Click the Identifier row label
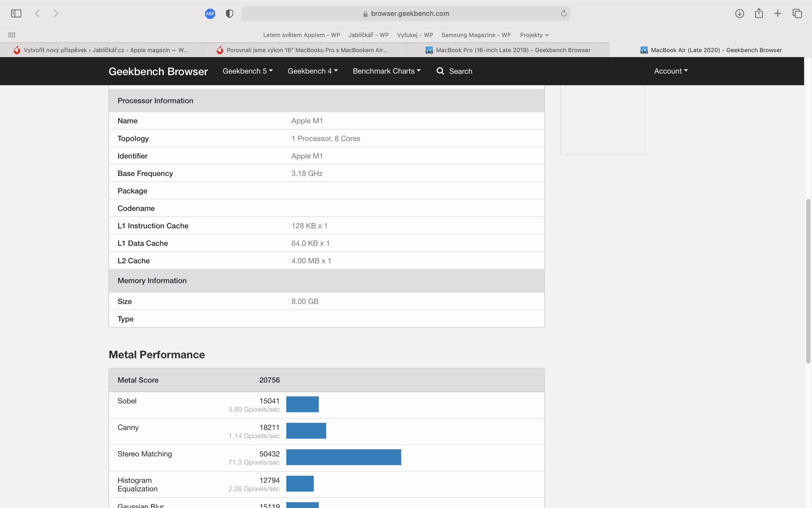This screenshot has height=508, width=812. (x=133, y=156)
